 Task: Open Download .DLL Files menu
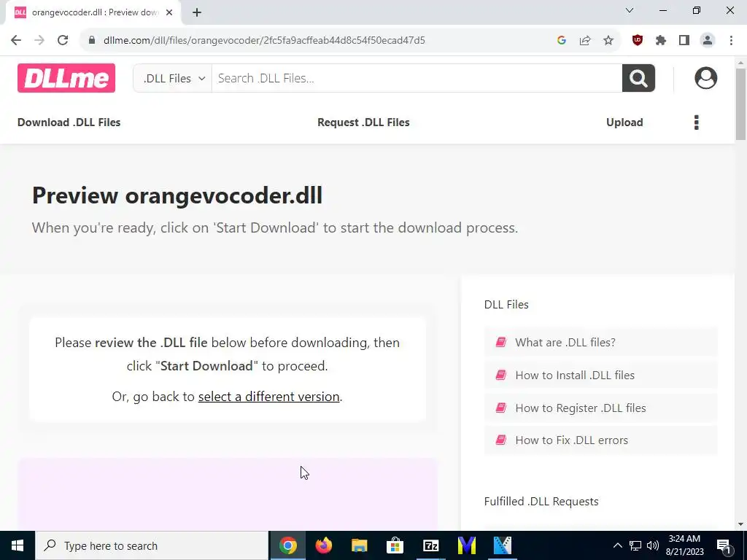(69, 122)
